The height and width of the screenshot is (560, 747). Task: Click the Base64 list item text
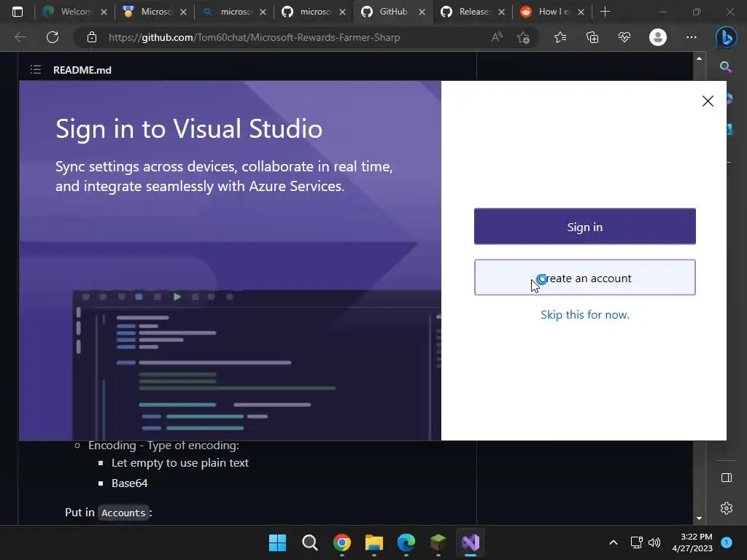coord(130,483)
